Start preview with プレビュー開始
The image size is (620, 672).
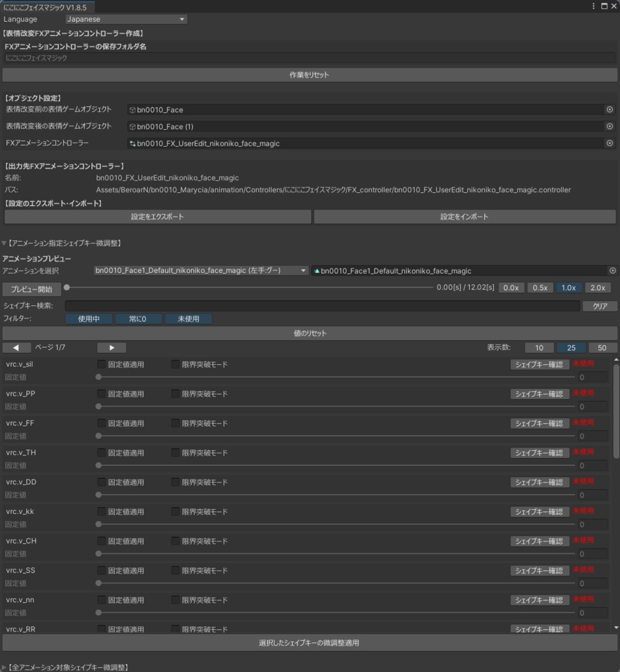click(x=31, y=289)
